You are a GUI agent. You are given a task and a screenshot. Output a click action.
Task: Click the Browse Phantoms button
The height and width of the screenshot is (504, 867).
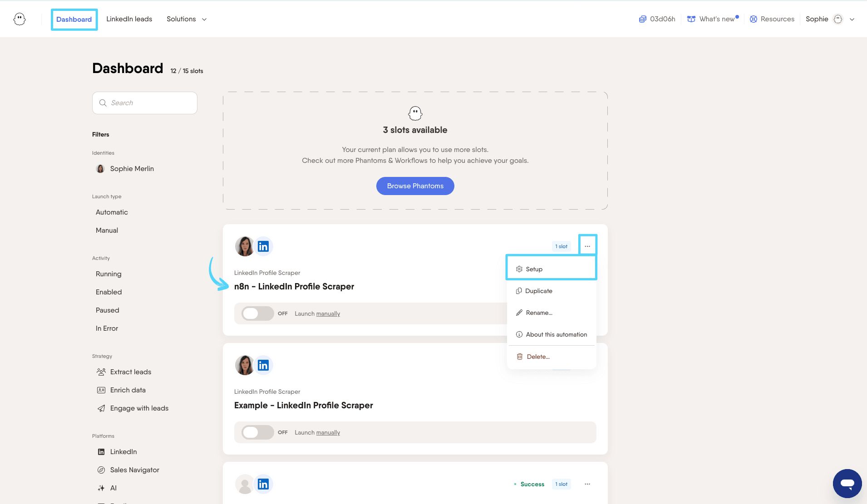pyautogui.click(x=415, y=186)
